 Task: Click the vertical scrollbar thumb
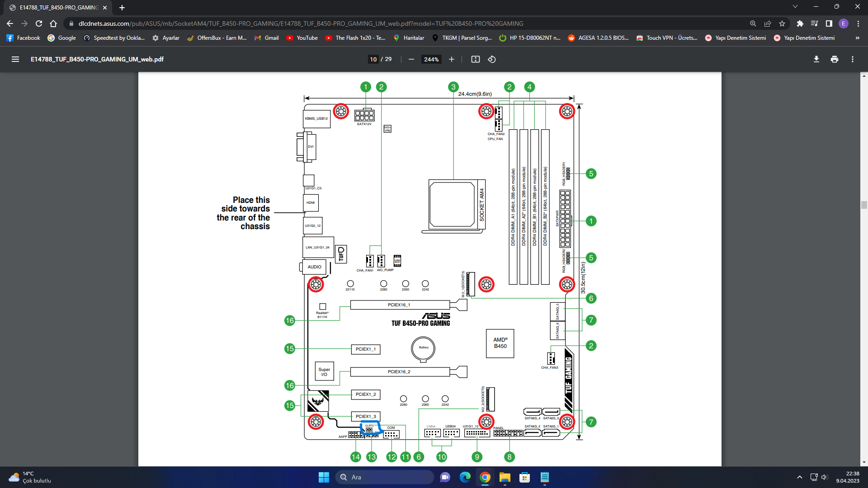pos(864,205)
